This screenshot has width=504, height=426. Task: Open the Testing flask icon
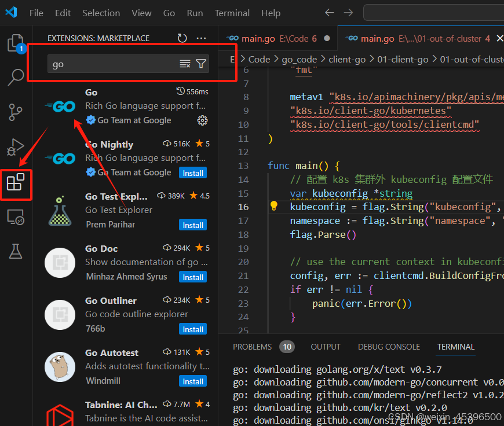point(16,251)
